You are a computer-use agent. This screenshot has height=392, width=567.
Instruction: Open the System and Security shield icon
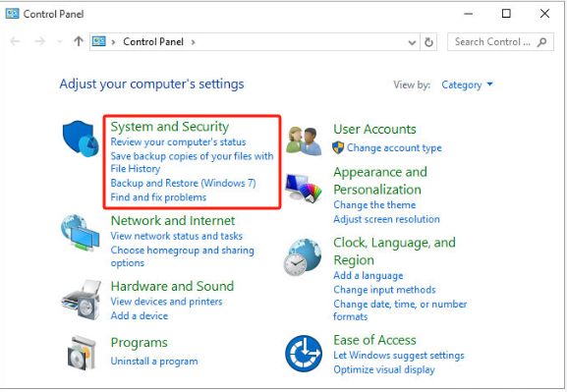click(x=81, y=139)
